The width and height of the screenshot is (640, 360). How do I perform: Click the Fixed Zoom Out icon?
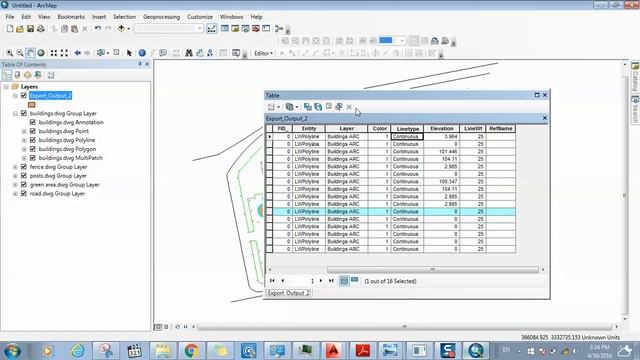tap(64, 53)
